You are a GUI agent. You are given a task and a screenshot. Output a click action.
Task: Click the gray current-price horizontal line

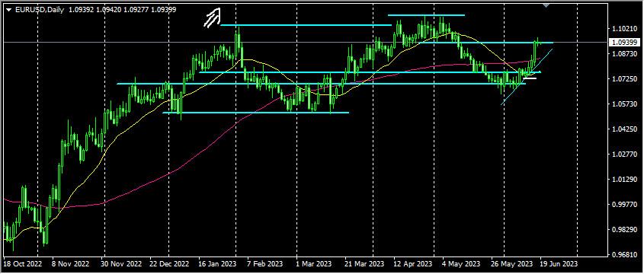pyautogui.click(x=304, y=42)
